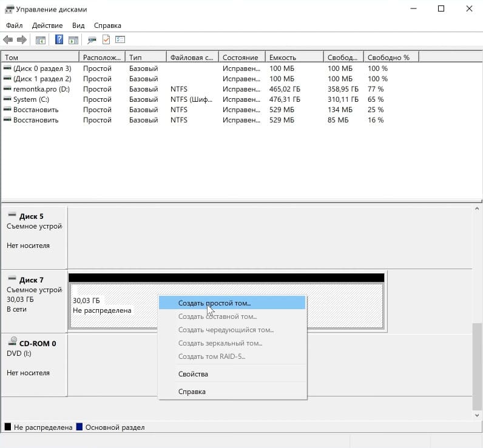Image resolution: width=483 pixels, height=448 pixels.
Task: Click disabled Создать чередующийся том... entry
Action: click(232, 330)
